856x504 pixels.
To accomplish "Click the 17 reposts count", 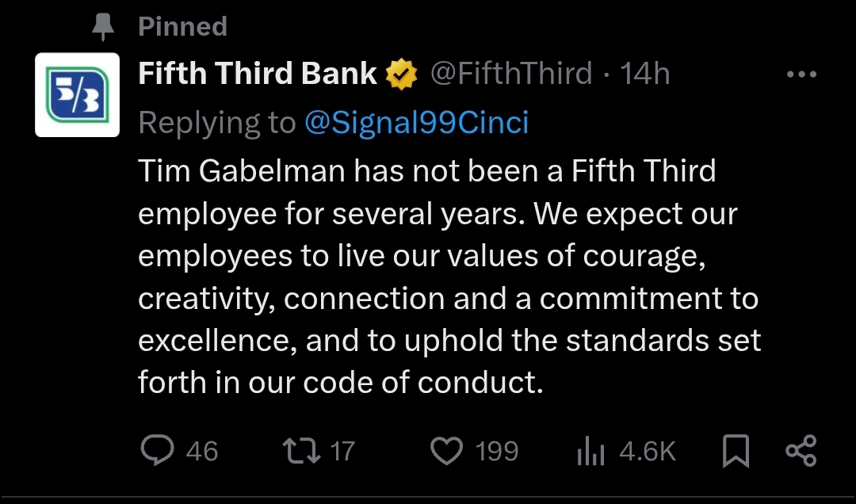I will coord(342,452).
